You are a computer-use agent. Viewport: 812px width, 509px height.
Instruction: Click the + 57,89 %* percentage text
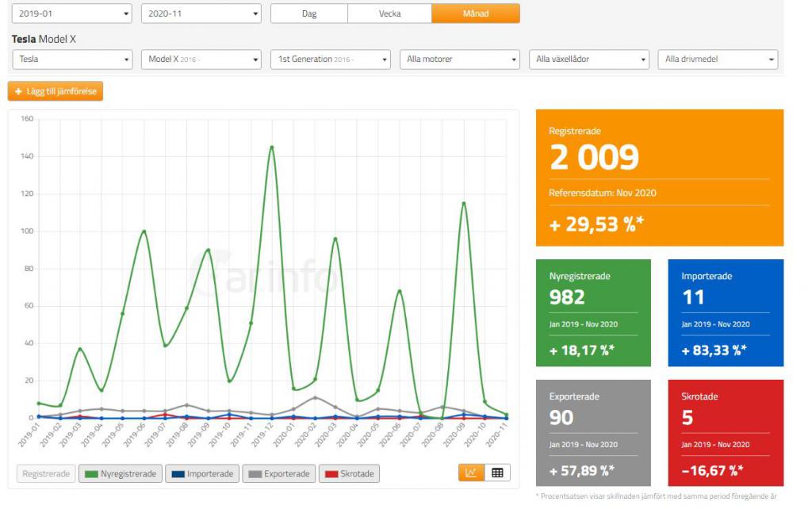click(x=582, y=471)
